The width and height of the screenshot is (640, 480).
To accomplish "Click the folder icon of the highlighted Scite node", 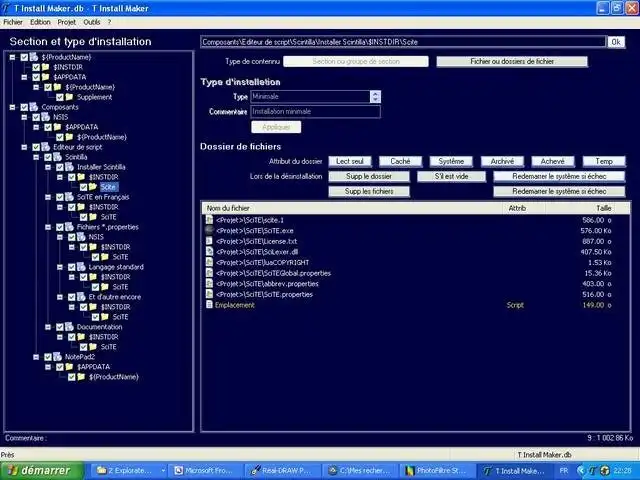I will 93,187.
